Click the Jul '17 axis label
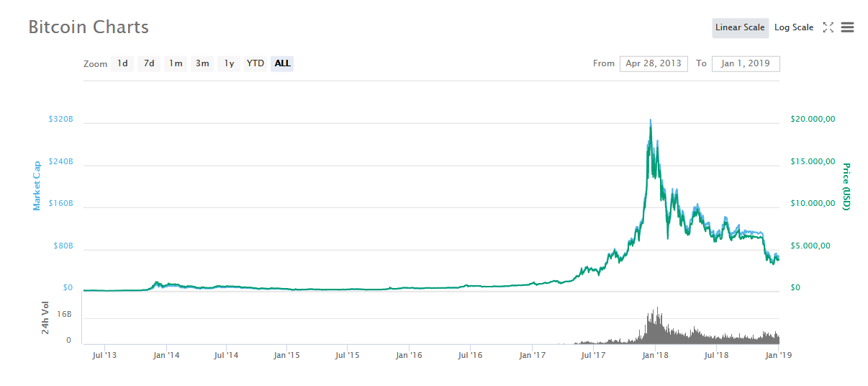868x386 pixels. point(592,354)
